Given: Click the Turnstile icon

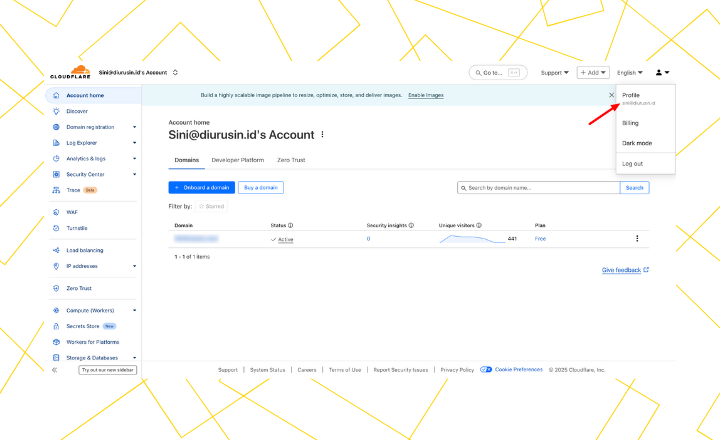Looking at the screenshot, I should 56,228.
